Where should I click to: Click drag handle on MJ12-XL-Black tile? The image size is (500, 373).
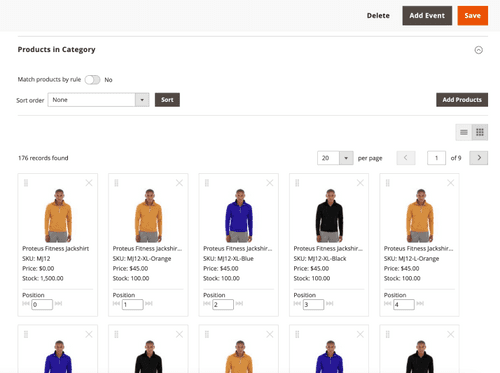[297, 183]
